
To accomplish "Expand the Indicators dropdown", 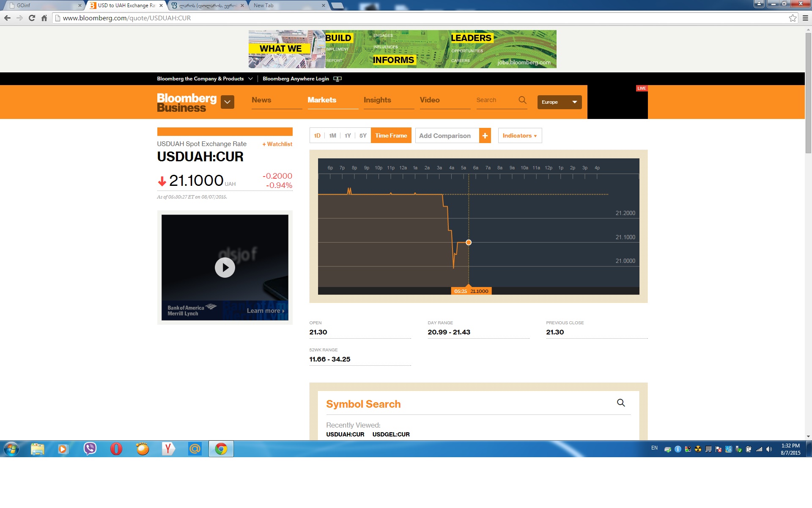I will pos(519,135).
